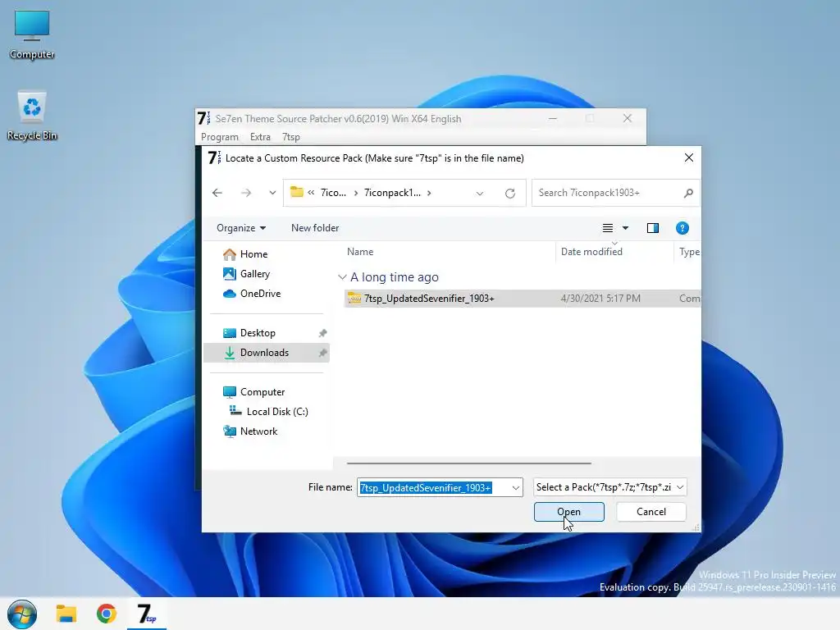Click the New folder button
Viewport: 840px width, 630px height.
[315, 228]
